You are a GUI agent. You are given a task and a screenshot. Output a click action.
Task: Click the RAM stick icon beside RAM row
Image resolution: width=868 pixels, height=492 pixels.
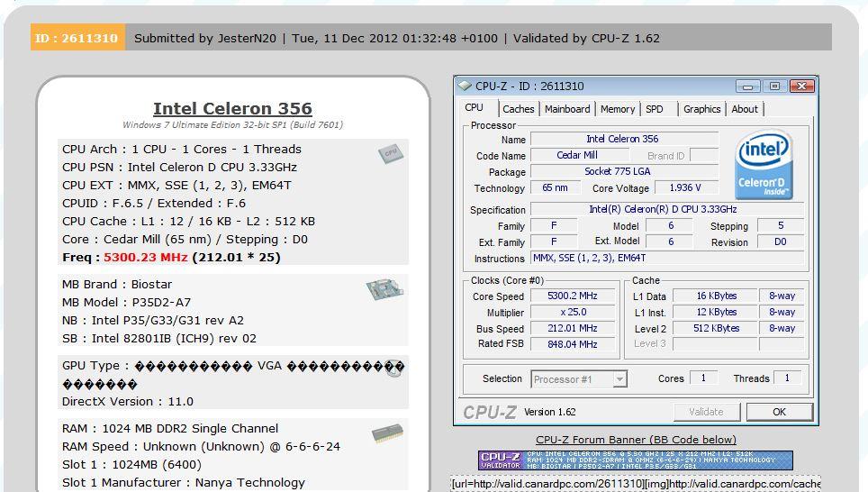click(x=387, y=433)
